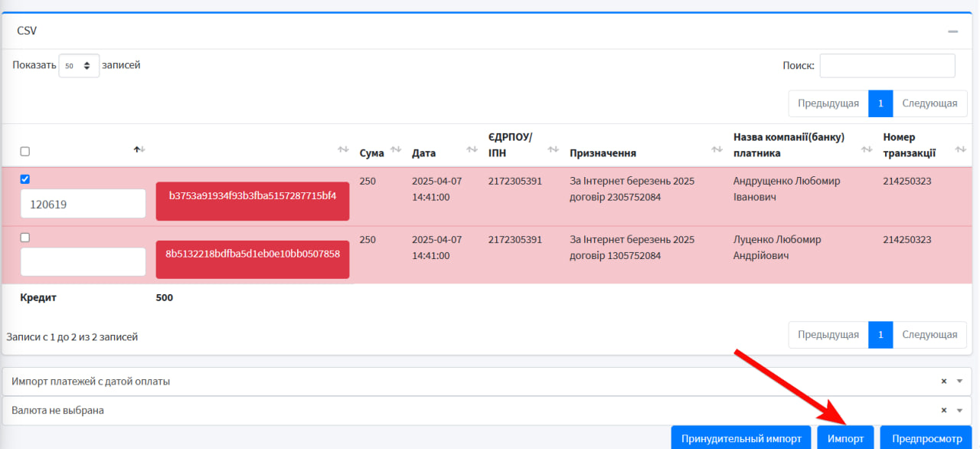Image resolution: width=980 pixels, height=449 pixels.
Task: Open the 'Показать 50 записей' dropdown
Action: click(79, 66)
